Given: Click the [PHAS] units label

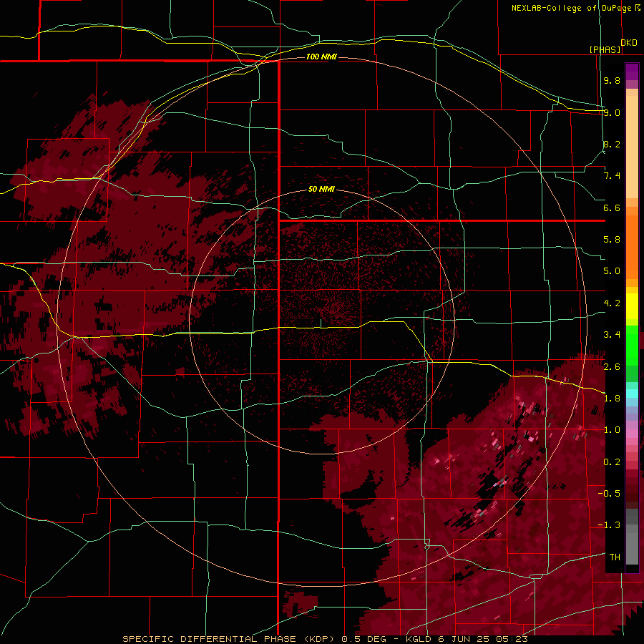Looking at the screenshot, I should pyautogui.click(x=605, y=49).
